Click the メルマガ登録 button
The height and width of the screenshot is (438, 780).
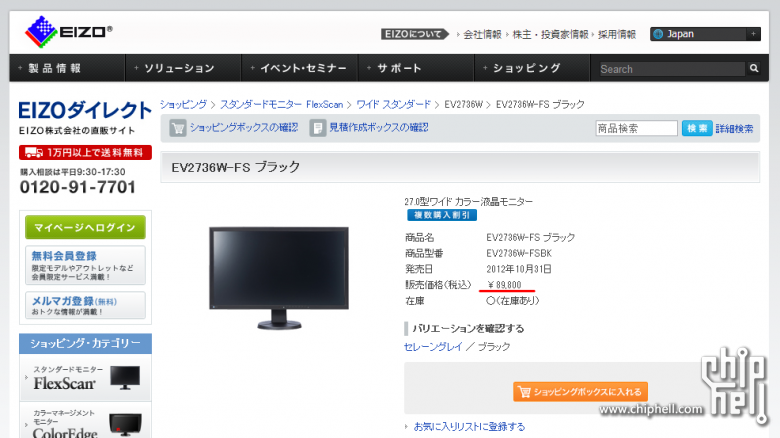pos(85,305)
